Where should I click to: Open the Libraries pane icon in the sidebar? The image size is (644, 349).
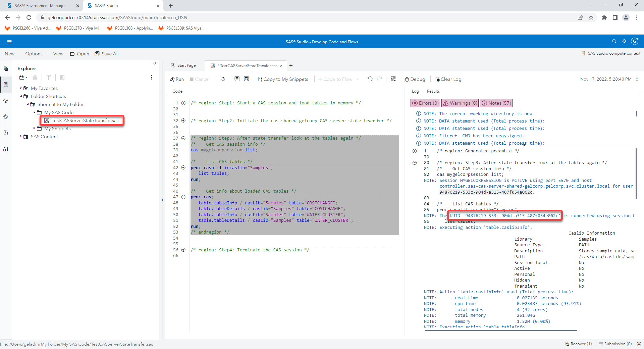pos(6,117)
